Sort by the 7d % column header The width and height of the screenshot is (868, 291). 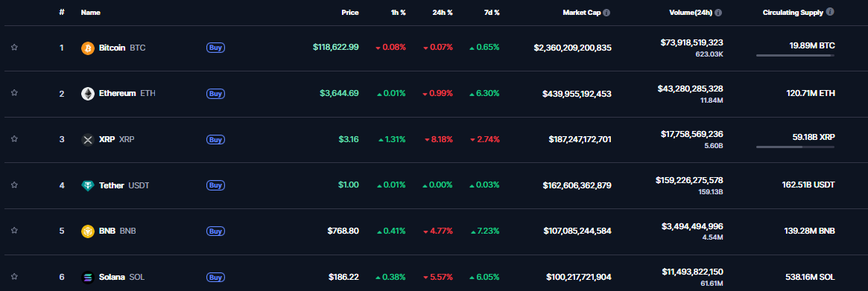click(x=491, y=12)
